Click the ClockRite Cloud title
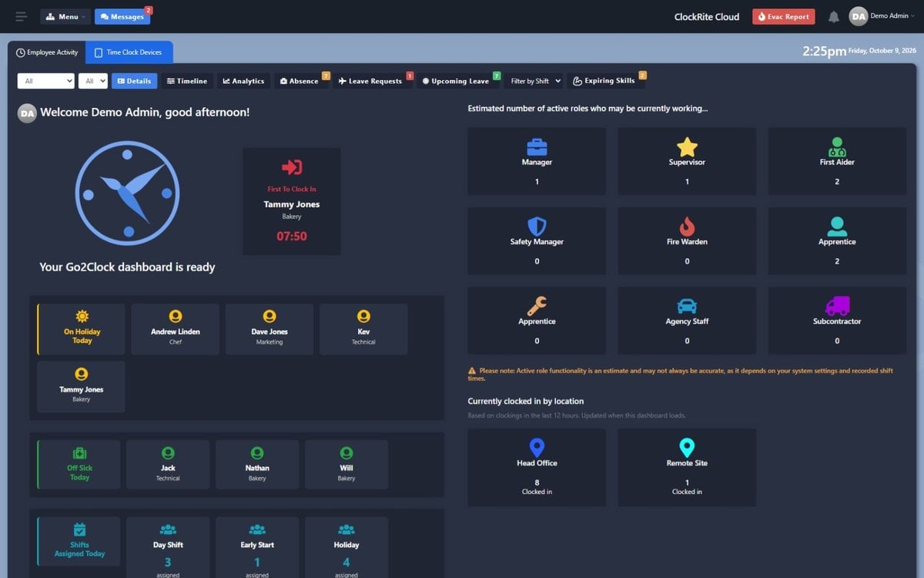 click(x=707, y=16)
